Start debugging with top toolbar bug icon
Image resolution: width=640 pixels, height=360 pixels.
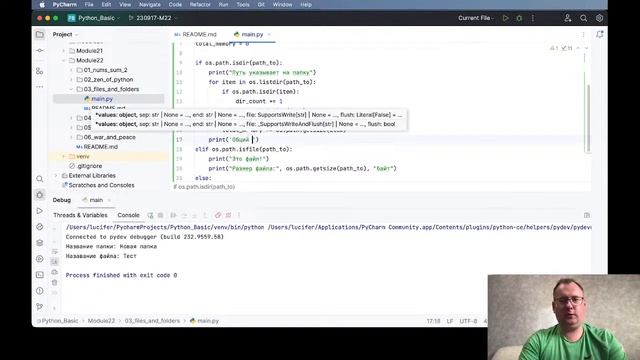[519, 18]
